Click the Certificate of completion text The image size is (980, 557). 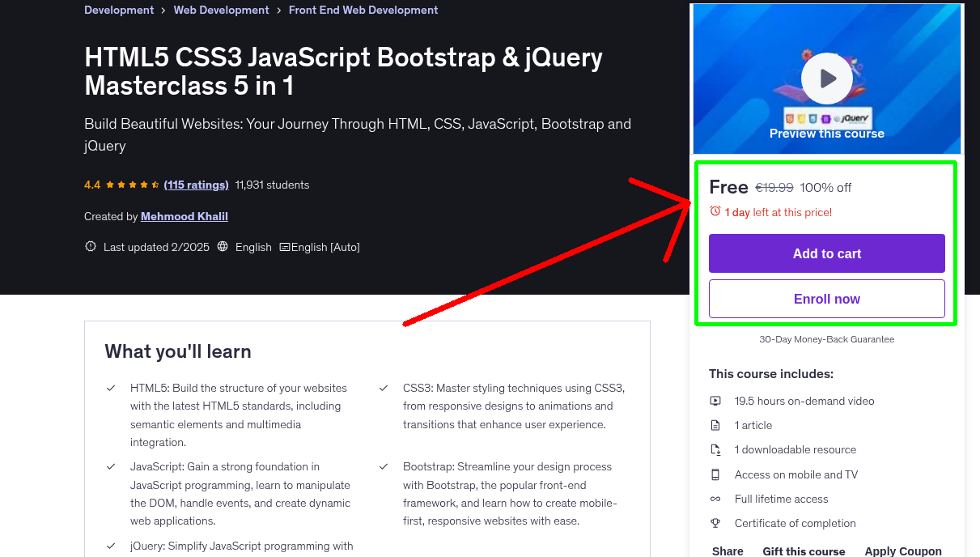[x=795, y=523]
